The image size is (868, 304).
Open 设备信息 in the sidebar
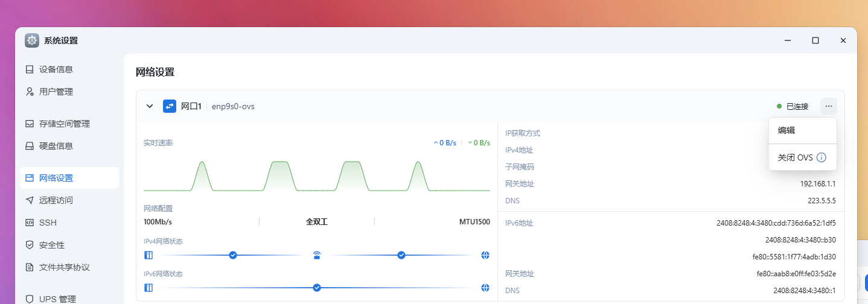pos(56,69)
